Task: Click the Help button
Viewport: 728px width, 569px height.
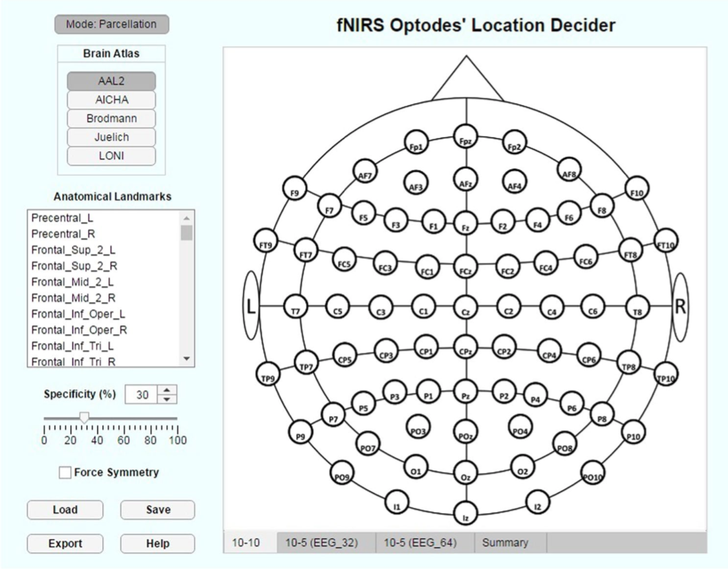Action: [x=157, y=544]
